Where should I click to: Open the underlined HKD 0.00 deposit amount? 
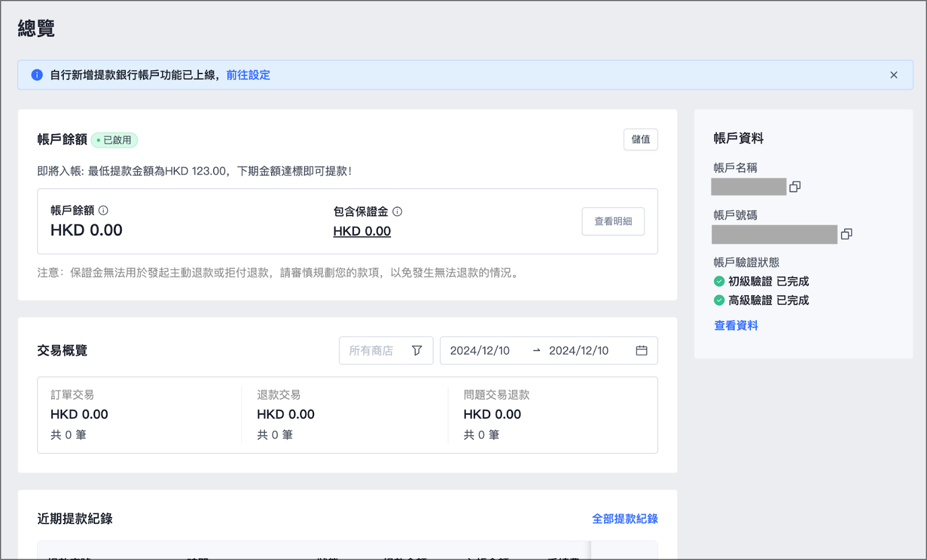[x=362, y=231]
